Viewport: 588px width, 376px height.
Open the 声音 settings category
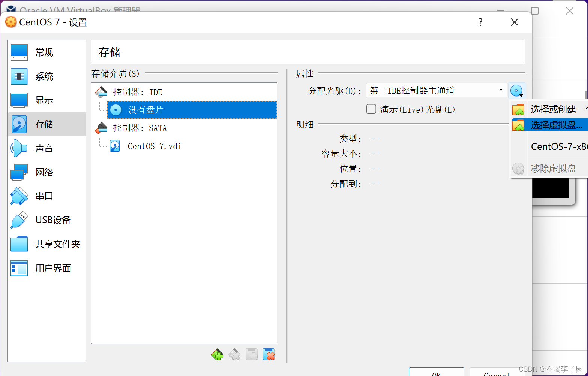[46, 148]
